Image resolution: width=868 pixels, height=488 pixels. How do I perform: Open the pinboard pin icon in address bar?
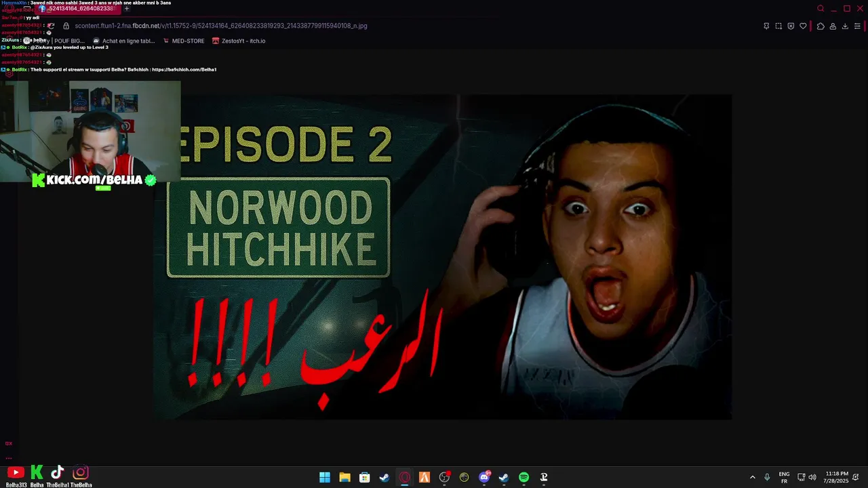pos(766,26)
